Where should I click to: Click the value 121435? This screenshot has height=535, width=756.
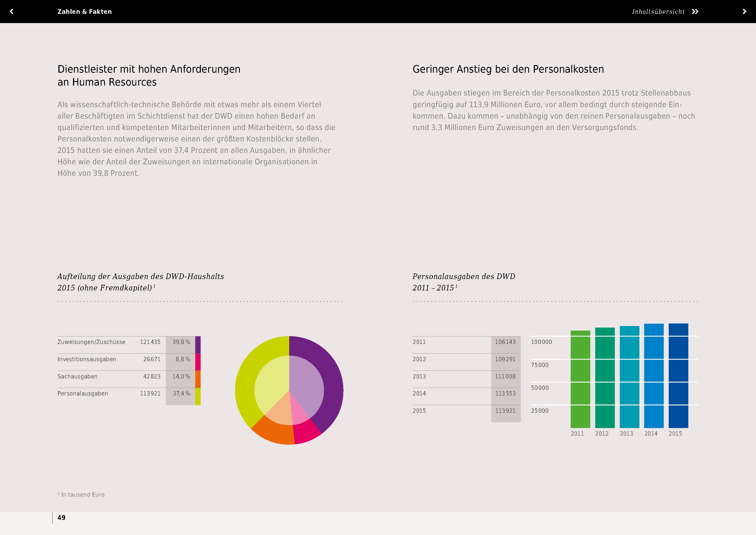150,342
